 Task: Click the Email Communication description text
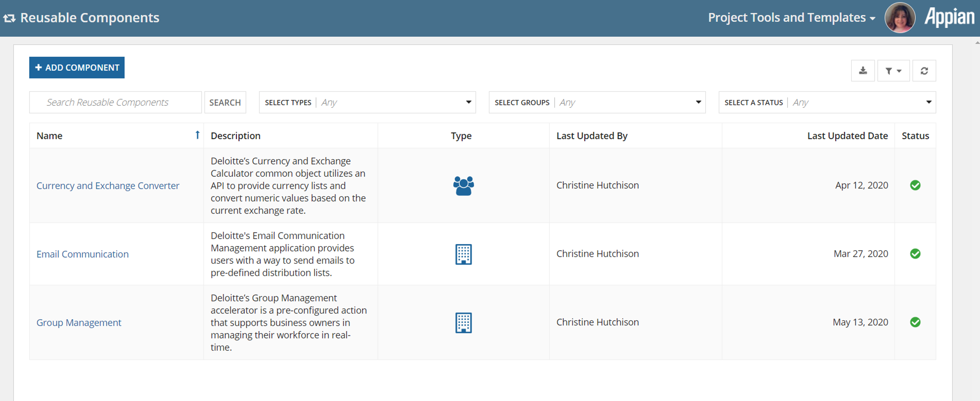(x=283, y=254)
